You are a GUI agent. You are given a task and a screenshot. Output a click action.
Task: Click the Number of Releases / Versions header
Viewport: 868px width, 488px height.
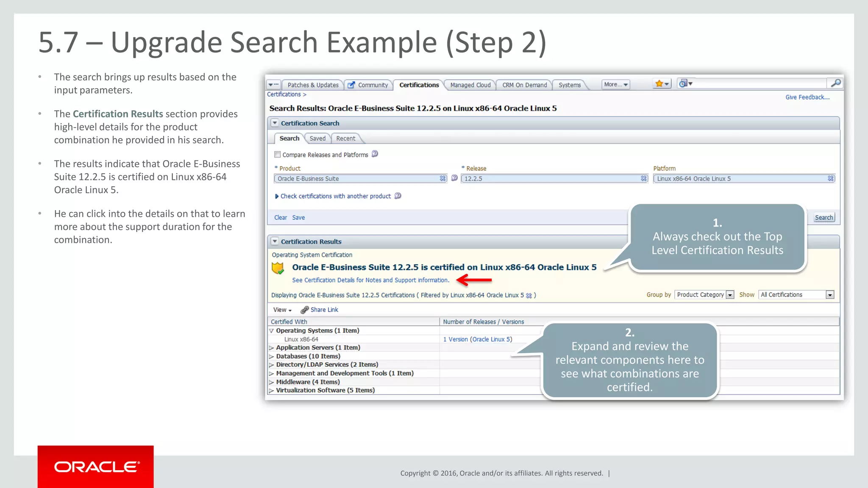click(484, 322)
